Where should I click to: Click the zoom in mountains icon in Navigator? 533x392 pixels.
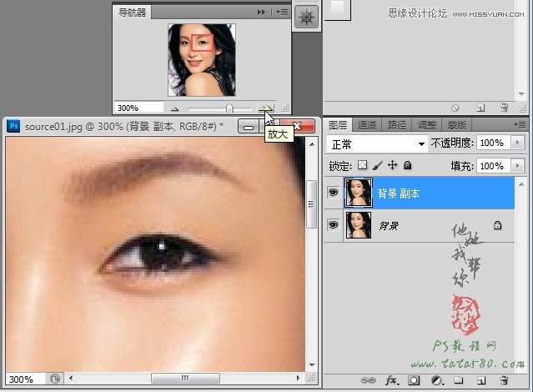265,108
